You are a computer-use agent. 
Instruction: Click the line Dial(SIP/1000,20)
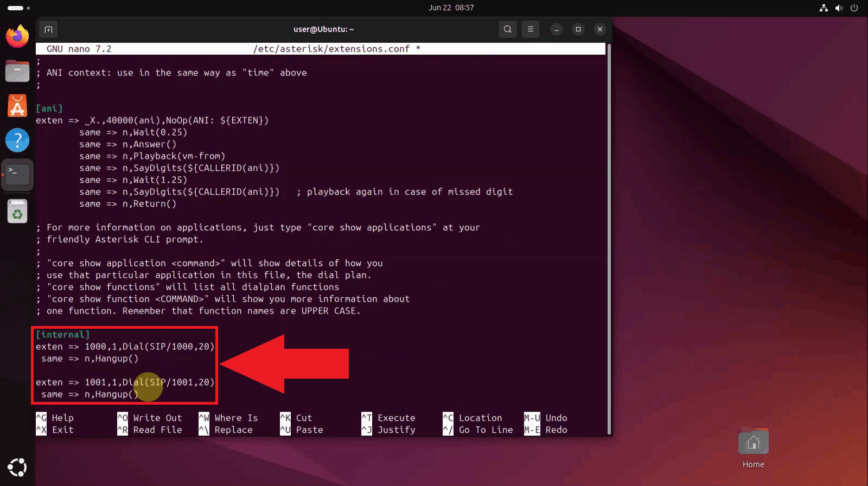[x=125, y=347]
